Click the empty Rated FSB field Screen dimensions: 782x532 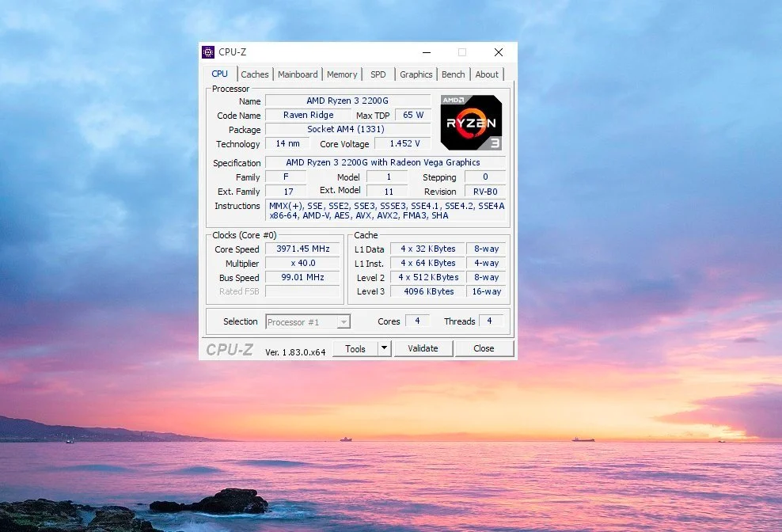(x=302, y=291)
